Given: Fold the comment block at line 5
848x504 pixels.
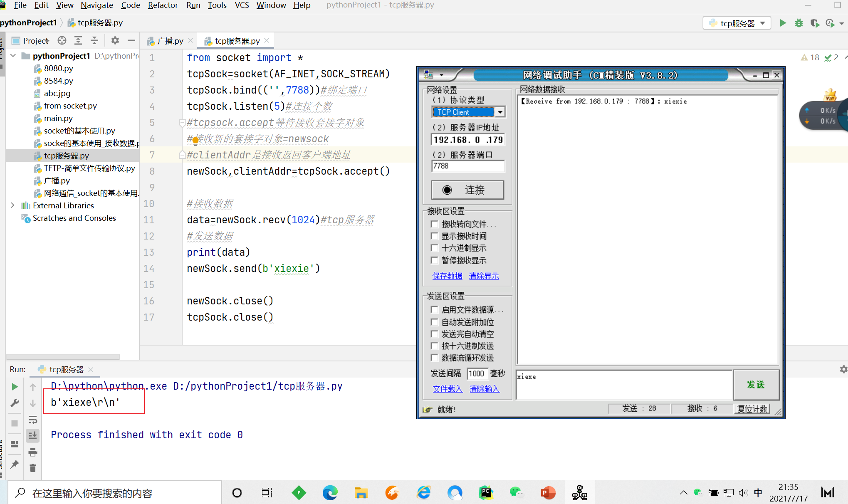Looking at the screenshot, I should (x=182, y=123).
